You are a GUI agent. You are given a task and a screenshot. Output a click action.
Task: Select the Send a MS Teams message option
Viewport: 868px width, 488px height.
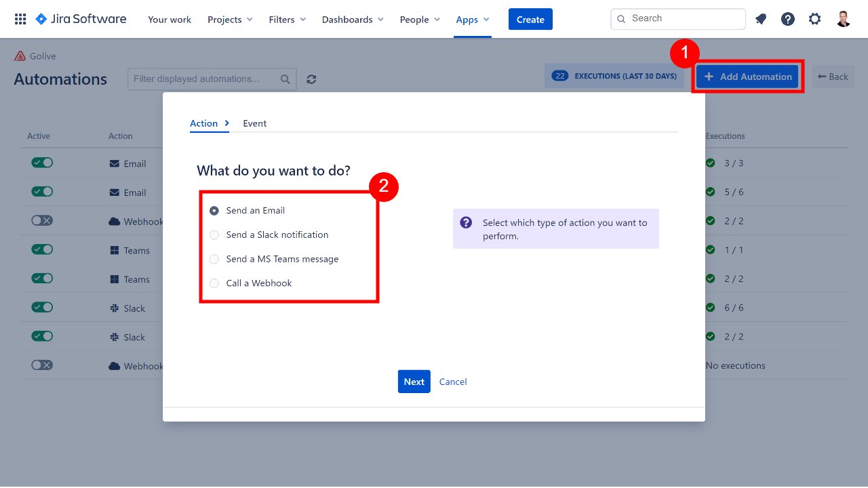tap(214, 259)
